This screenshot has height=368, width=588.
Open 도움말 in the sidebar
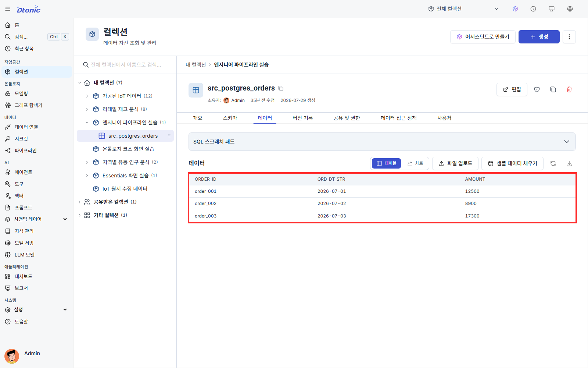pyautogui.click(x=37, y=322)
